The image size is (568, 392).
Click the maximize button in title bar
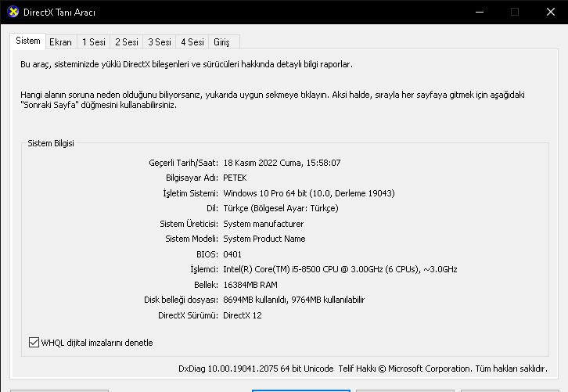[x=515, y=12]
